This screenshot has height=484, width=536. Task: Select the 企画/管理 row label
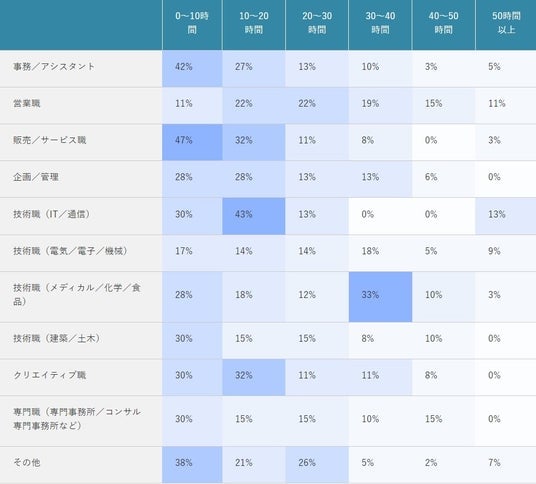pos(36,177)
